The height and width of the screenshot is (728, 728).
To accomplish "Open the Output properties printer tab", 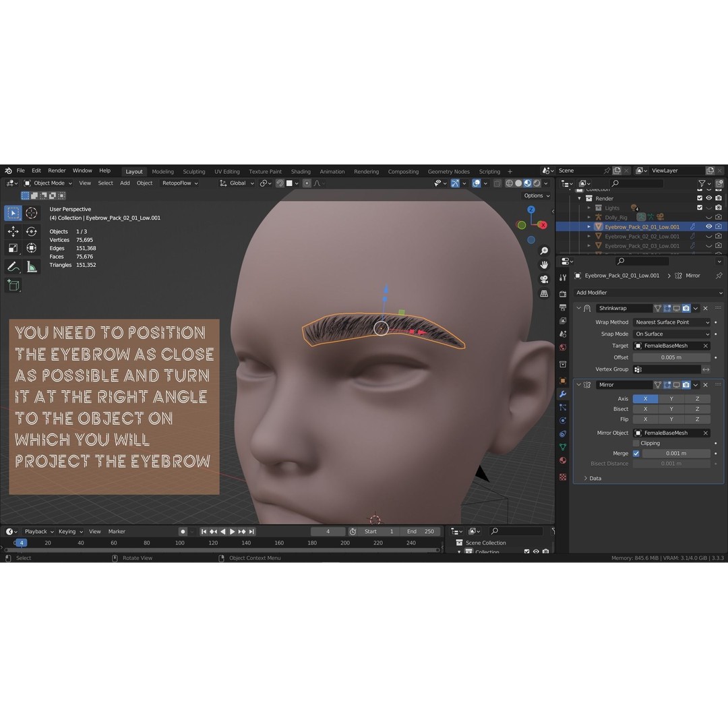I will point(563,307).
